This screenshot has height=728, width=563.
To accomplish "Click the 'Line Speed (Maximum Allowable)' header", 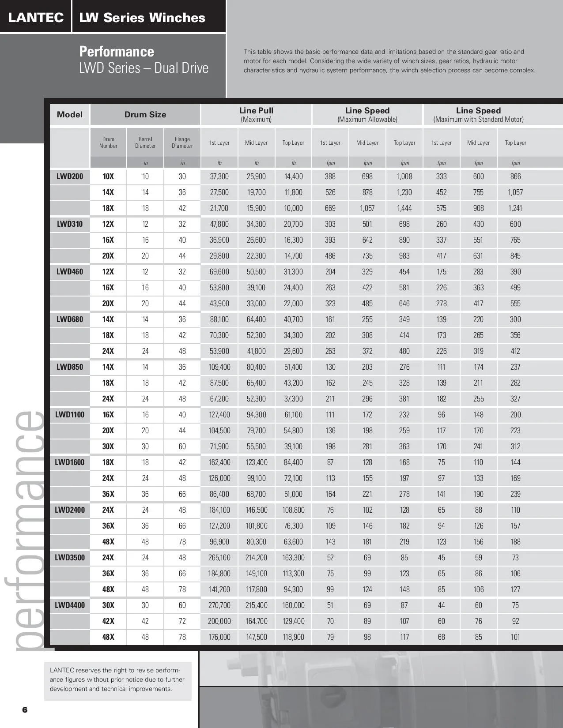I will pos(367,114).
